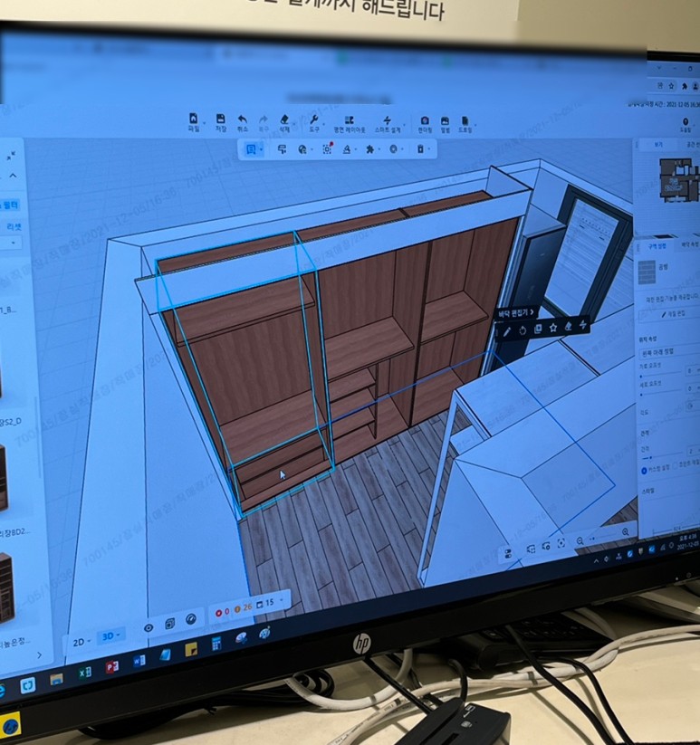Screen dimensions: 700x745
Task: Open the 왼쪽 아래 정렬 alignment dropdown
Action: click(x=669, y=351)
